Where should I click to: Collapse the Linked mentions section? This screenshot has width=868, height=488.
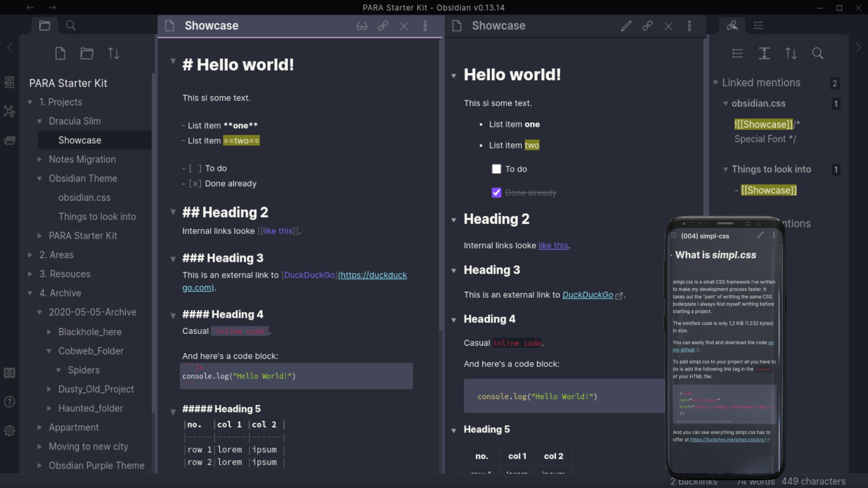(x=715, y=83)
